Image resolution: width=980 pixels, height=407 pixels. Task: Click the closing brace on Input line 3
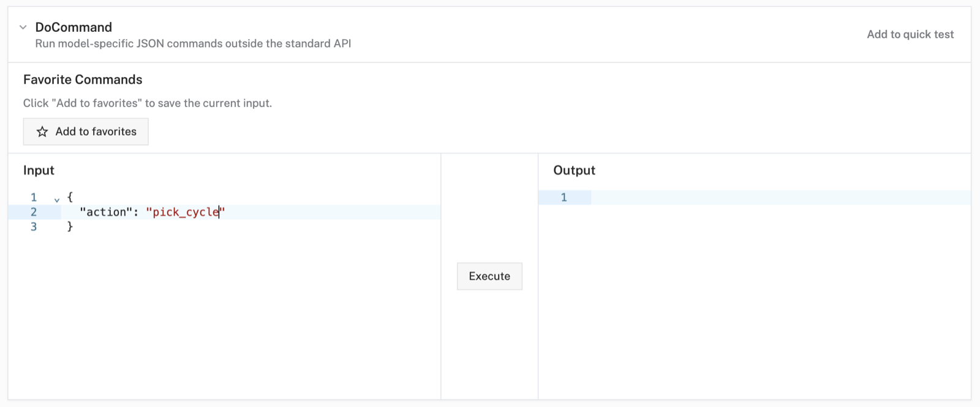(x=70, y=226)
